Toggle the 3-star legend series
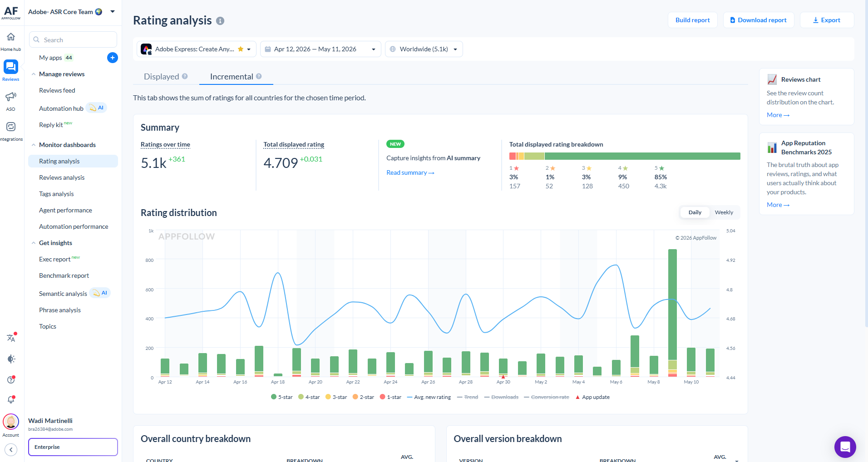868x462 pixels. click(x=336, y=397)
